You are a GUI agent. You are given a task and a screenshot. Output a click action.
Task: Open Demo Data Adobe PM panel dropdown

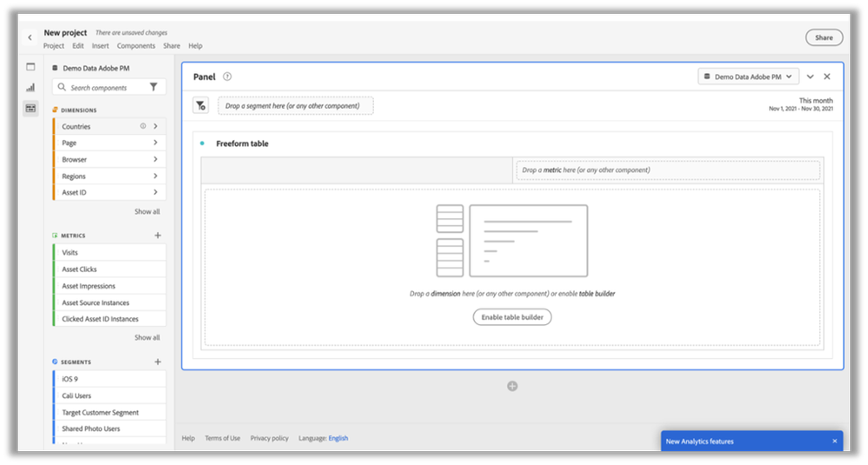click(x=748, y=76)
